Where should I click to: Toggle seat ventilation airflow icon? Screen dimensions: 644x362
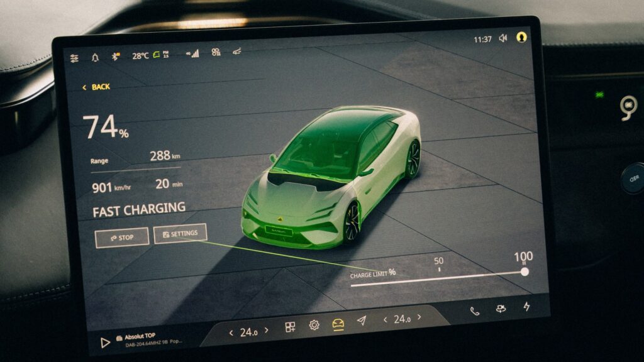(x=237, y=52)
